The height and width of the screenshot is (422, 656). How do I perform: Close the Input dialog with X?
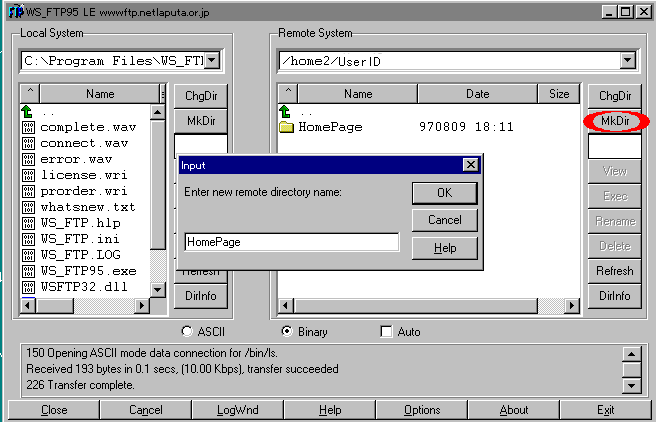(471, 165)
